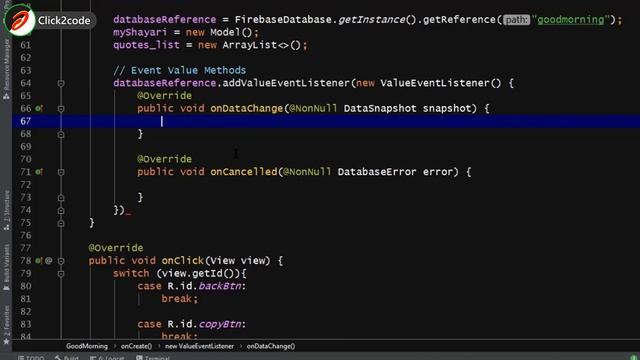
Task: Click Model() constructor call
Action: click(x=231, y=32)
